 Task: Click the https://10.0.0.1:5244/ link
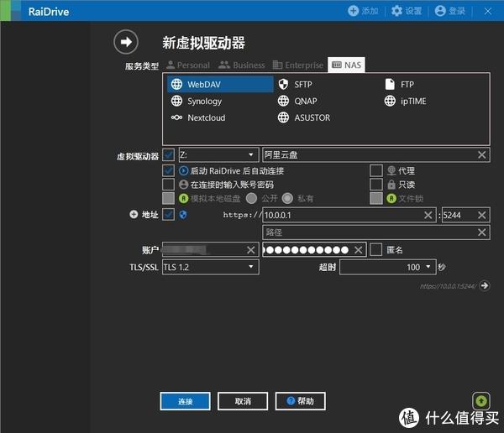448,286
